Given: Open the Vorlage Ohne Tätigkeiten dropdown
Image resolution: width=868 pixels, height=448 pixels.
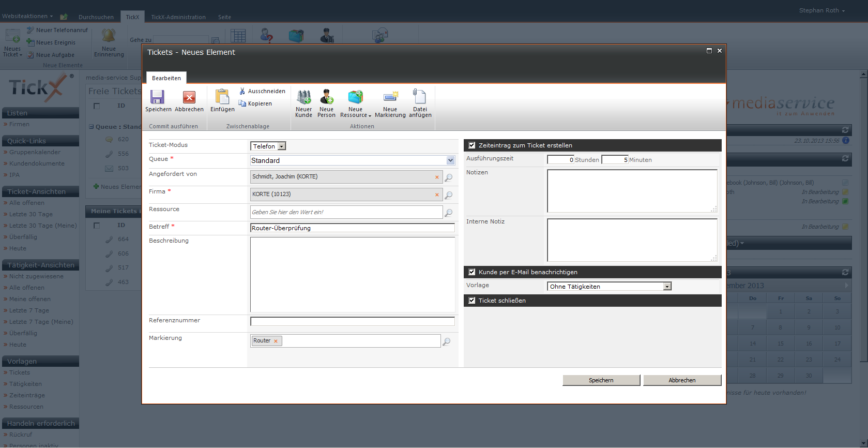Looking at the screenshot, I should point(609,287).
